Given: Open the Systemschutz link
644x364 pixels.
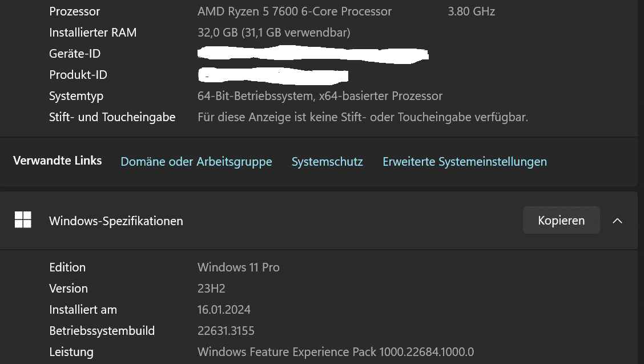Looking at the screenshot, I should [327, 162].
